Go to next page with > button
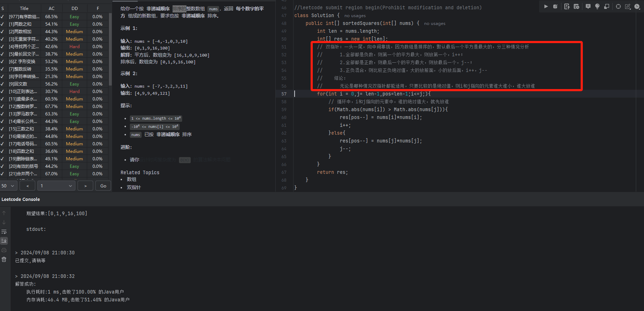The width and height of the screenshot is (644, 311). tap(85, 186)
